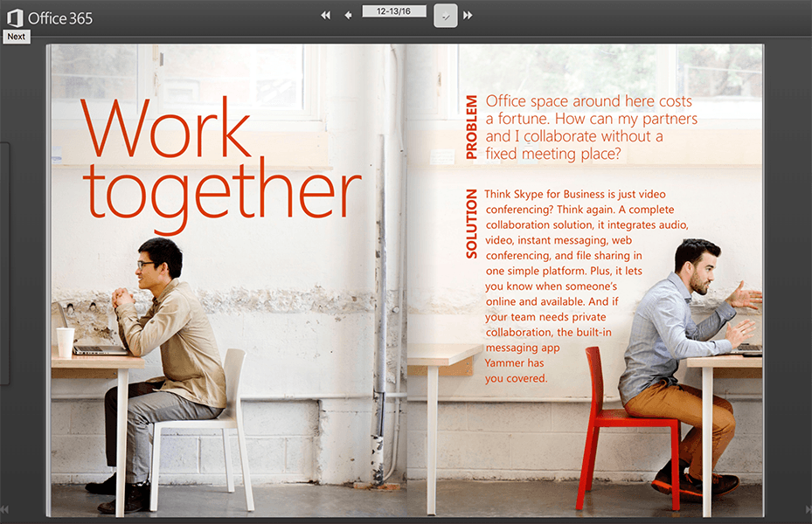Click the highlighted Next page arrow button
Viewport: 812px width, 524px height.
(446, 16)
